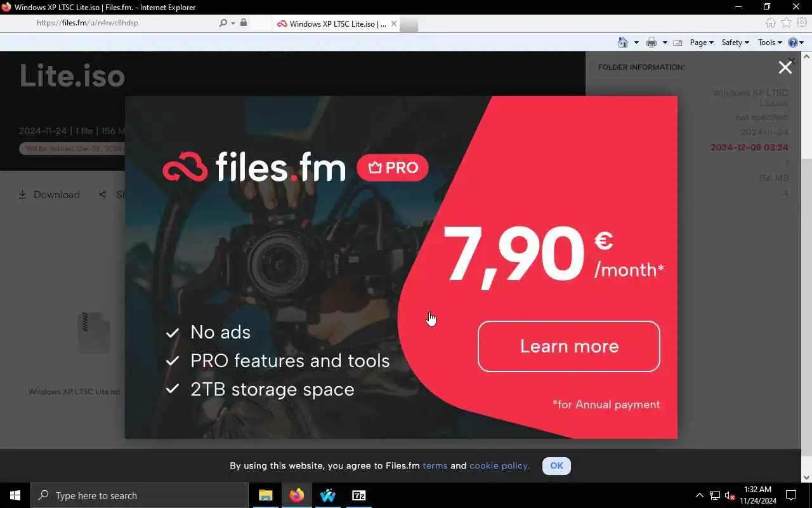Click the Read mail envelope icon

(678, 43)
